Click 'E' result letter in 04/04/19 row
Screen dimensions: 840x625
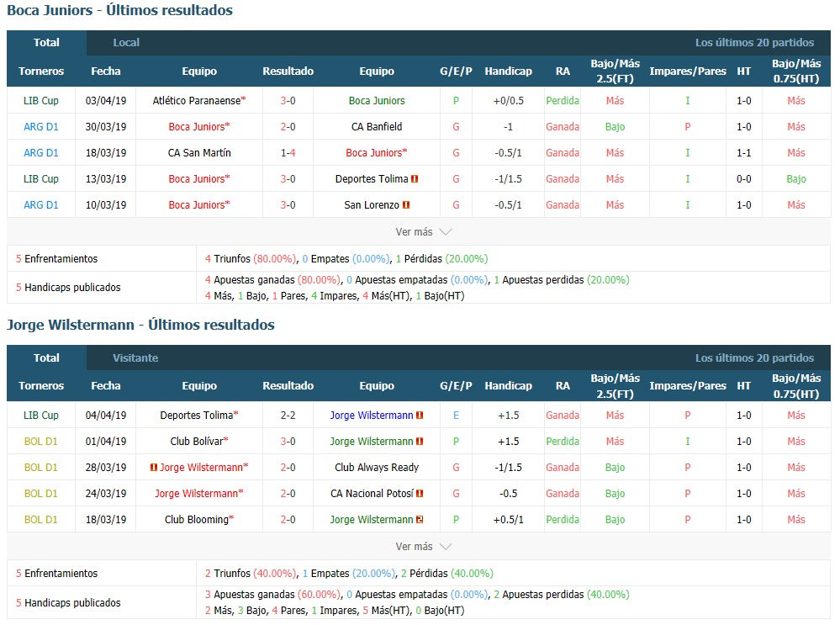[456, 415]
